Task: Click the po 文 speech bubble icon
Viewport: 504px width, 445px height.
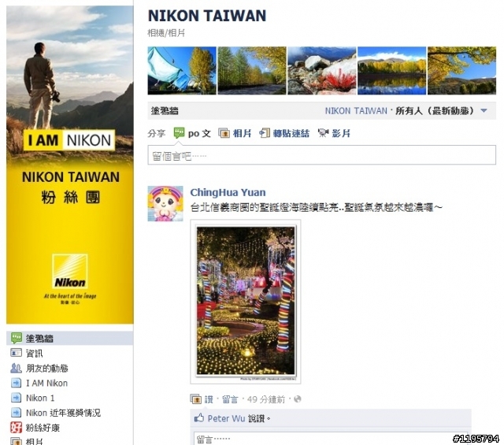Action: (179, 133)
